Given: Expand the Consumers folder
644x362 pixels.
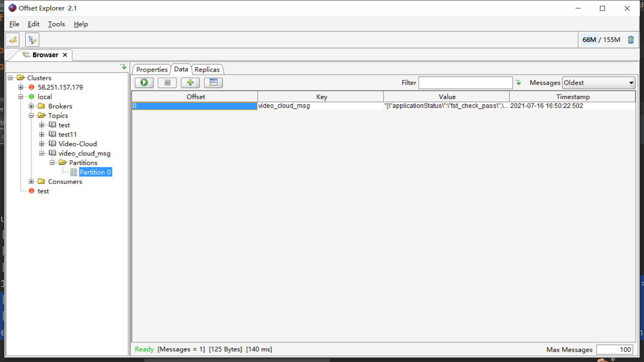Looking at the screenshot, I should (x=31, y=181).
